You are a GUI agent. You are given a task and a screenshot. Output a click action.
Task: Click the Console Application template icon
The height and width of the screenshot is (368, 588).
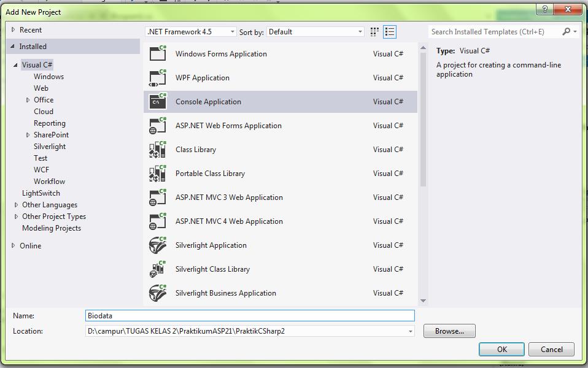[158, 101]
